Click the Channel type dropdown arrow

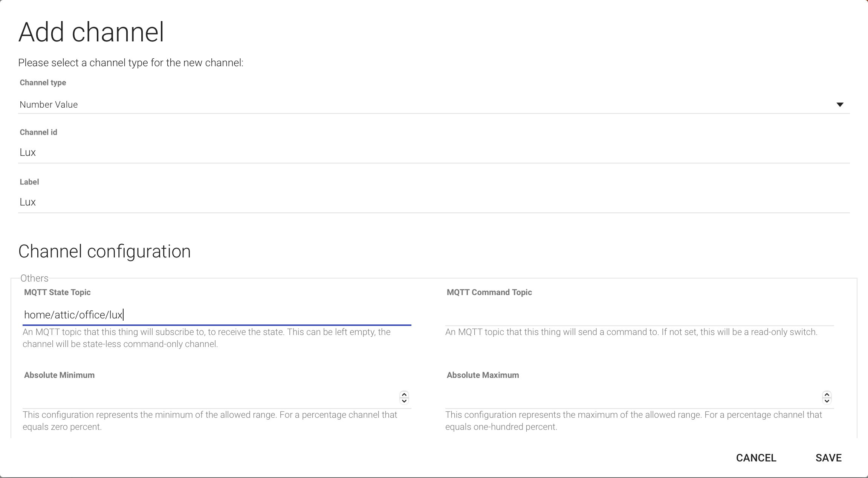point(840,105)
